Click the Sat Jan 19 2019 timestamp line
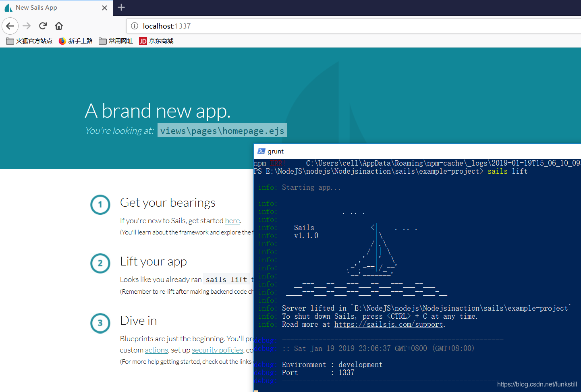The height and width of the screenshot is (392, 581). tap(378, 348)
